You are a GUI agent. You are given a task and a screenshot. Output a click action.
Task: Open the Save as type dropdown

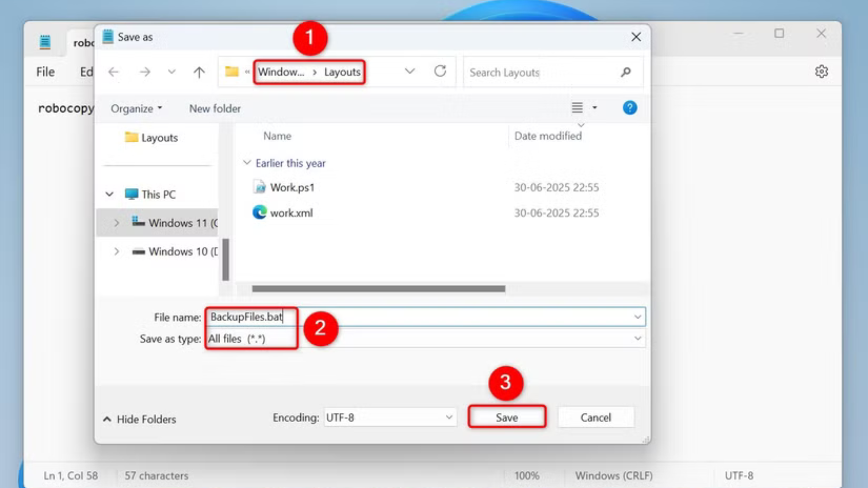coord(637,338)
